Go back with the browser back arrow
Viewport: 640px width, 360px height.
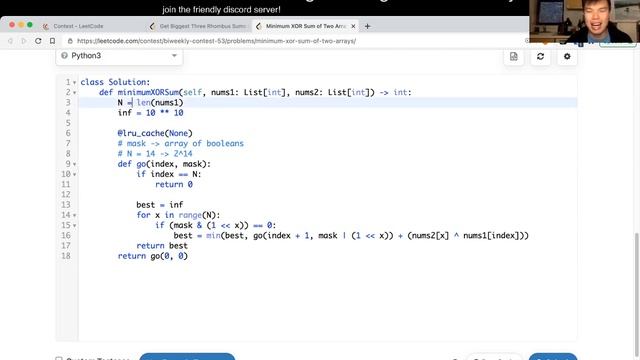tap(10, 41)
